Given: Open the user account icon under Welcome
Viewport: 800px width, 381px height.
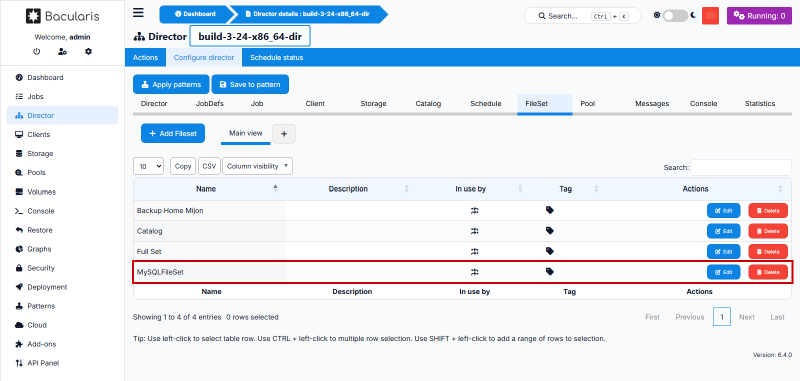Looking at the screenshot, I should pos(62,52).
